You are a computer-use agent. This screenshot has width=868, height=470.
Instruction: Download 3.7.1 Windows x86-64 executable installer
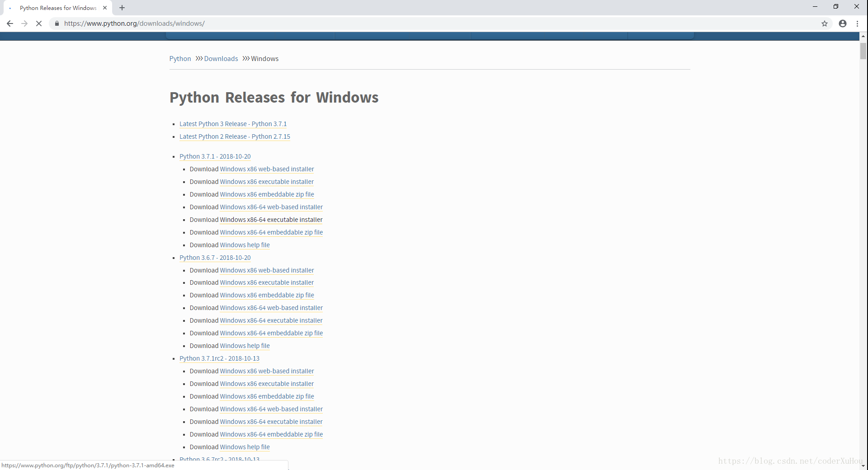(271, 220)
